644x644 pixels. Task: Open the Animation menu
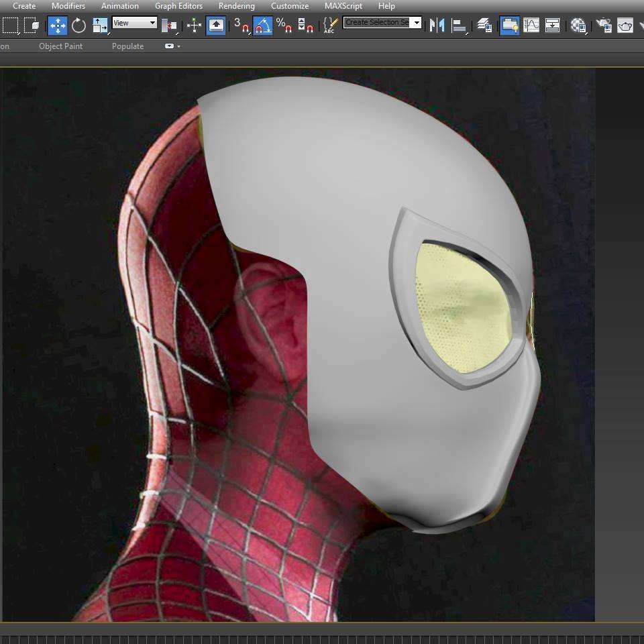pos(120,6)
